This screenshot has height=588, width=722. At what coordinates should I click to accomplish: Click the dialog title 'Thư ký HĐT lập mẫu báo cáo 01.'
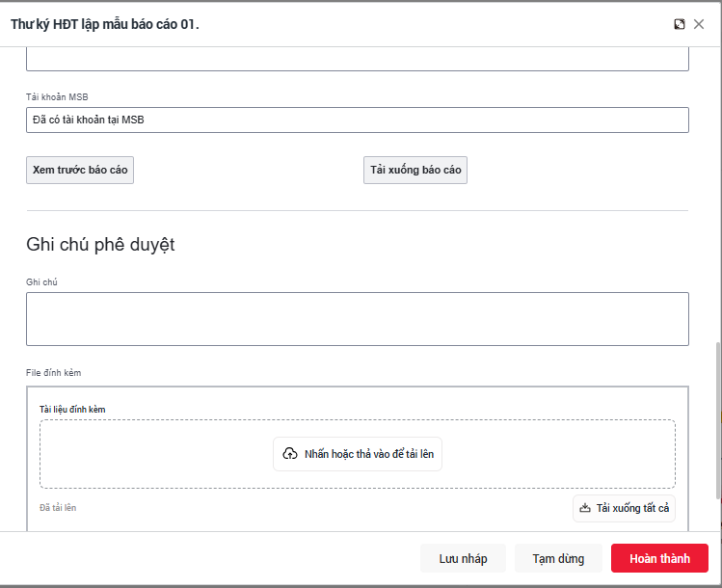[x=105, y=24]
